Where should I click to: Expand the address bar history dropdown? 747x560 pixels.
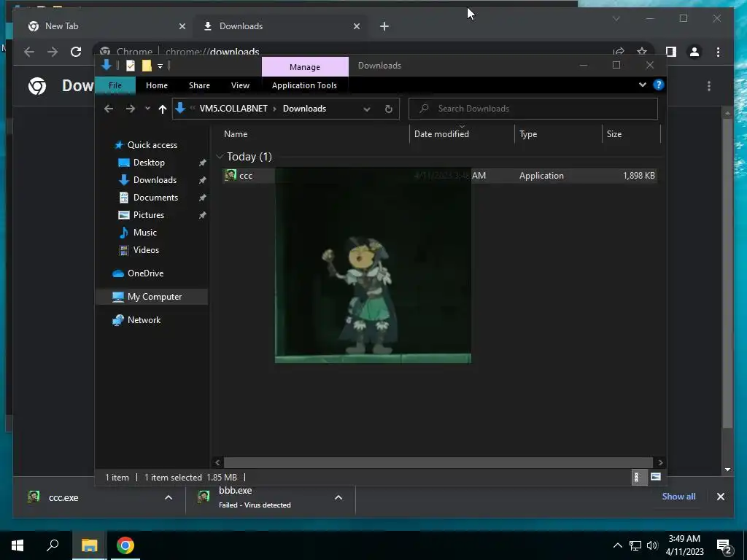pyautogui.click(x=367, y=109)
